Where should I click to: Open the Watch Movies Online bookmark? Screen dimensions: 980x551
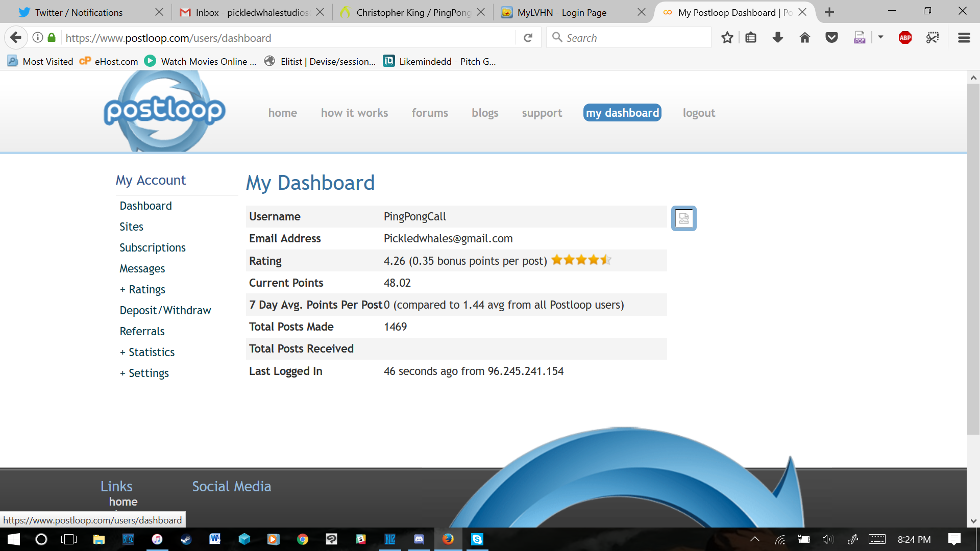click(201, 61)
